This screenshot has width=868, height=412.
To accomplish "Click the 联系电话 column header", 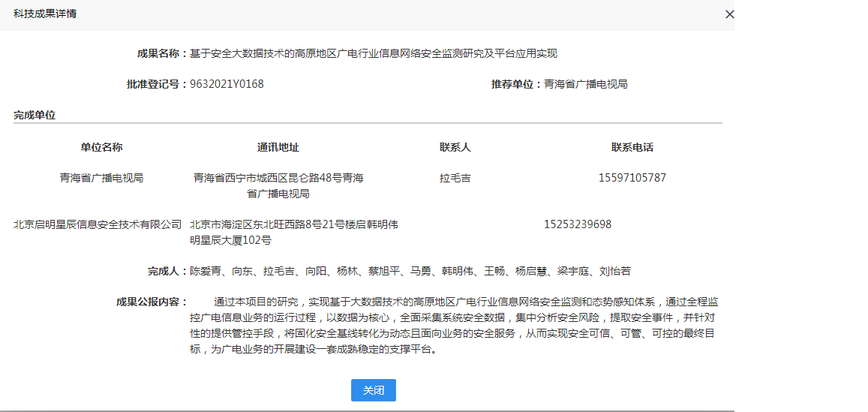I will click(632, 147).
